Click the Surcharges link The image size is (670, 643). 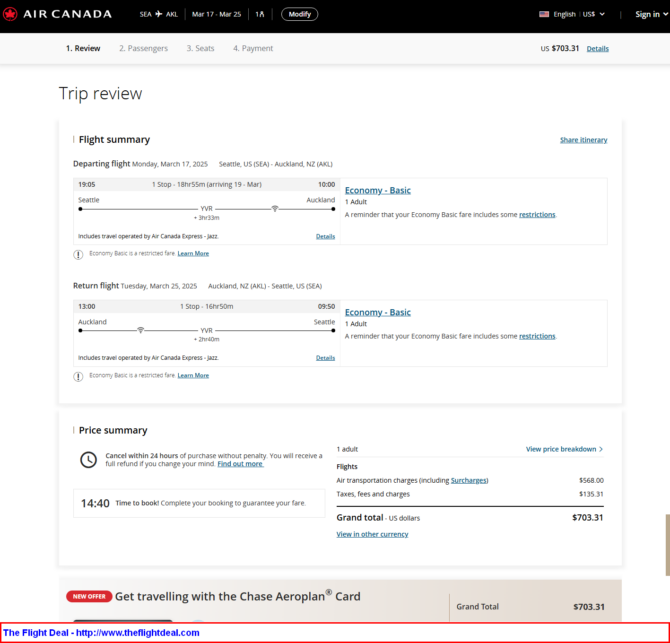469,480
